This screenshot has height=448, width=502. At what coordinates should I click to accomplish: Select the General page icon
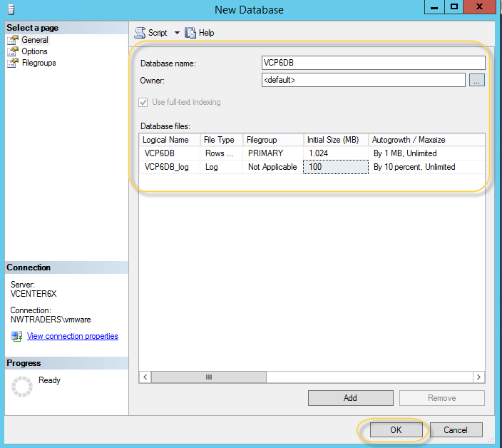[x=12, y=40]
